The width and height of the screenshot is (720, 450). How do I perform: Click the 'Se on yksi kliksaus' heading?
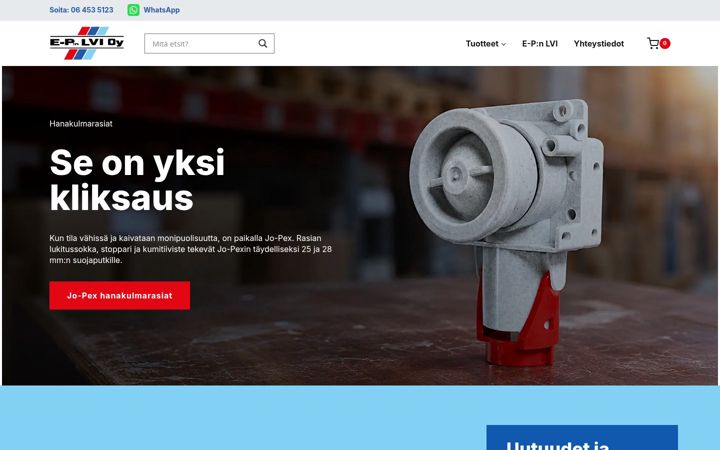(x=137, y=180)
